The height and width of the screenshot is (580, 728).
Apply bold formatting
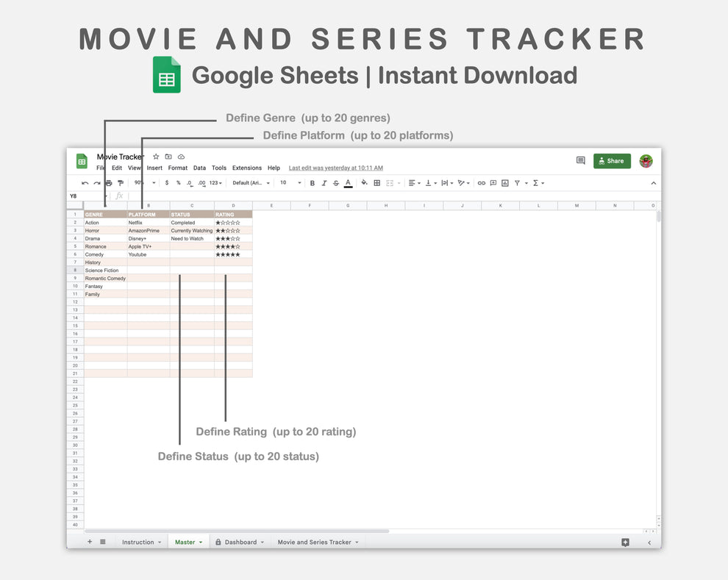pos(312,183)
